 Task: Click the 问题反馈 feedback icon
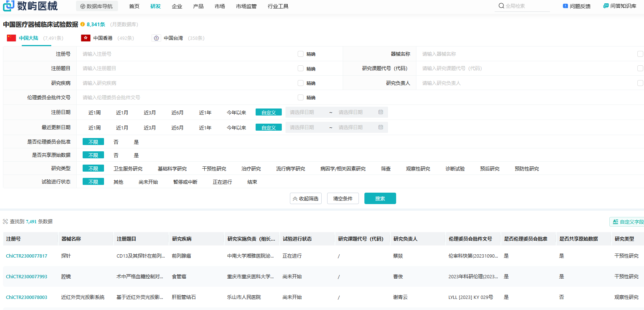(x=565, y=6)
